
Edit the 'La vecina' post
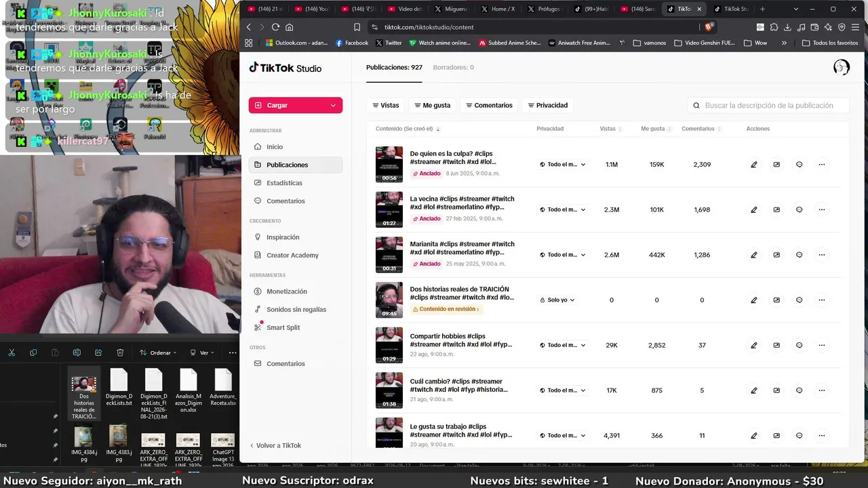[753, 209]
